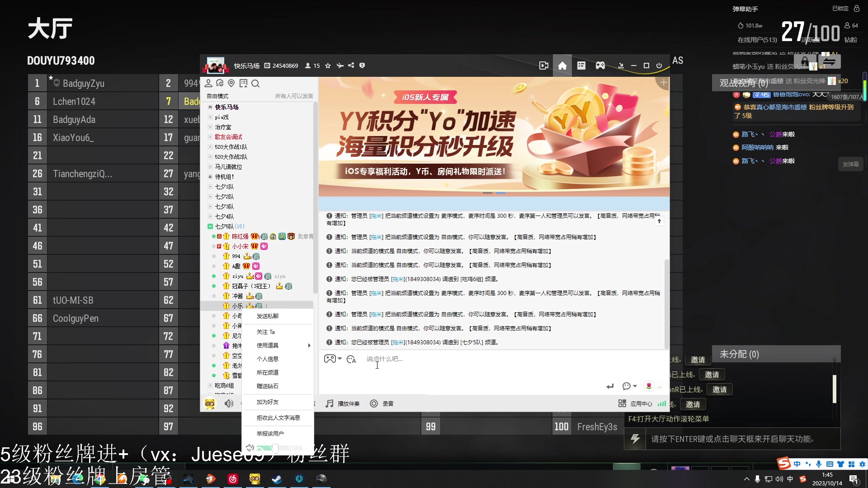
Task: Select 关注 Ta from the context menu
Action: coord(266,332)
